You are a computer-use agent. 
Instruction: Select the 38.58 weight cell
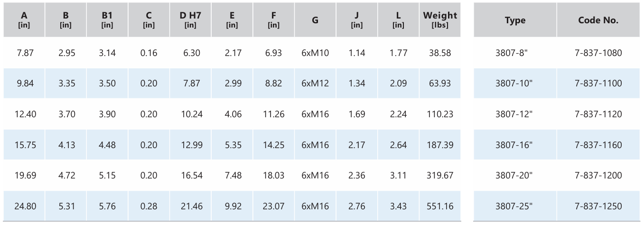(440, 53)
